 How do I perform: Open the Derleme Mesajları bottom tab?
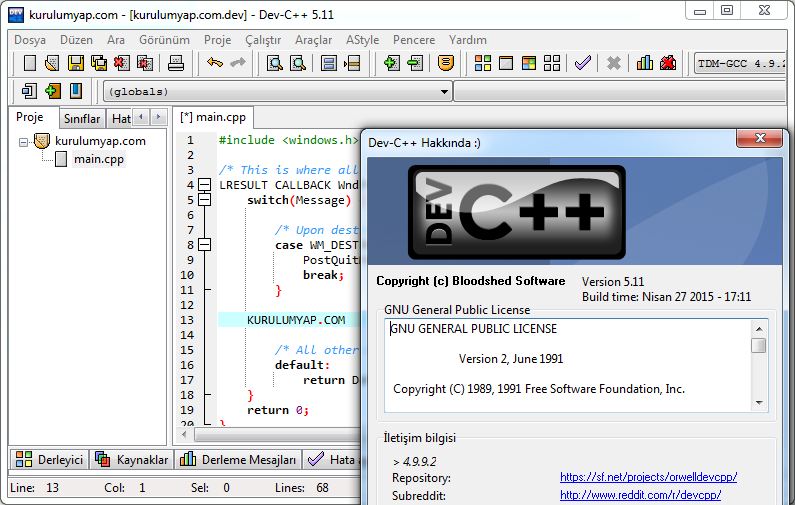(238, 459)
